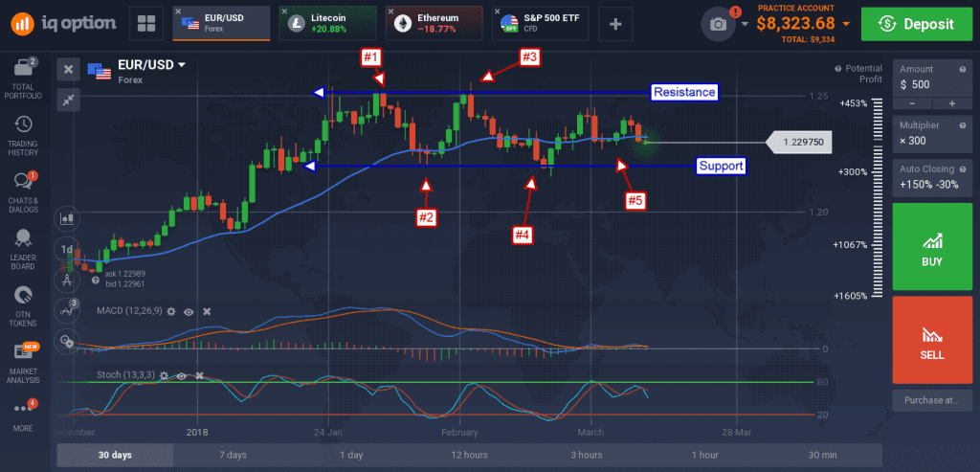Open Market Analysis section
The width and height of the screenshot is (980, 472).
coord(23,363)
